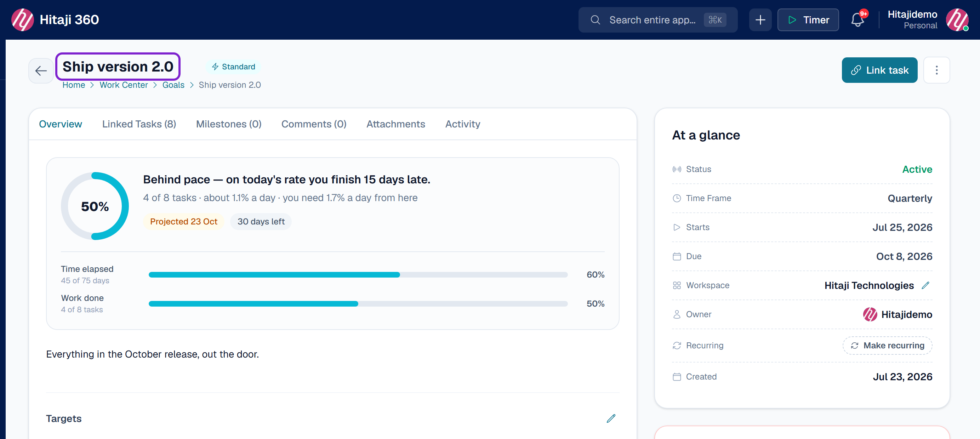Click the Targets edit pencil icon
Image resolution: width=980 pixels, height=439 pixels.
click(611, 418)
